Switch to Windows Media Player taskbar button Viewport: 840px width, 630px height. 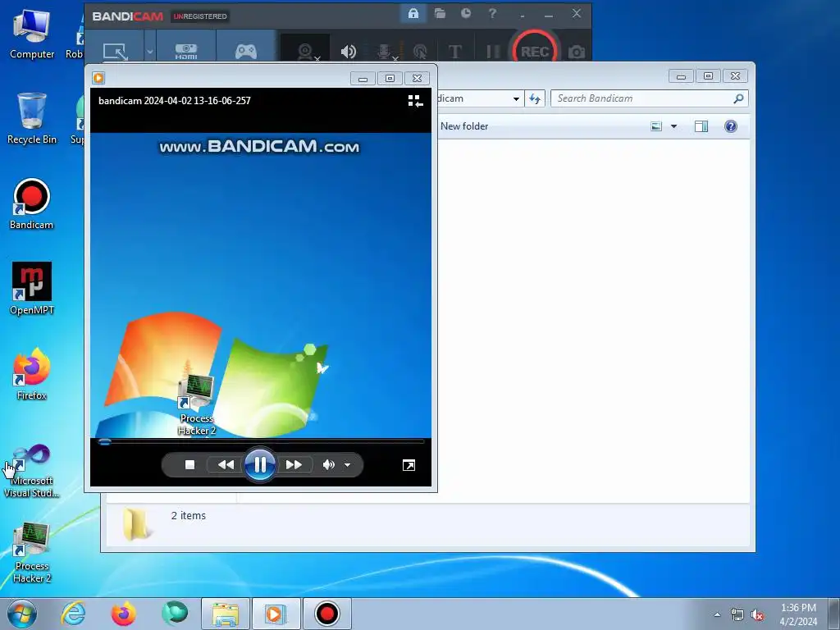click(x=276, y=614)
